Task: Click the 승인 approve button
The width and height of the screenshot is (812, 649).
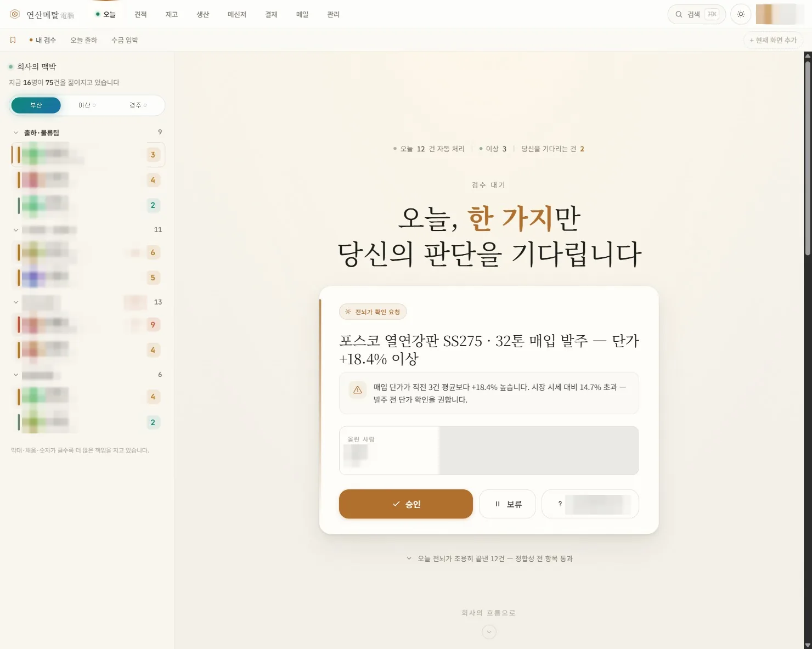Action: click(x=406, y=504)
